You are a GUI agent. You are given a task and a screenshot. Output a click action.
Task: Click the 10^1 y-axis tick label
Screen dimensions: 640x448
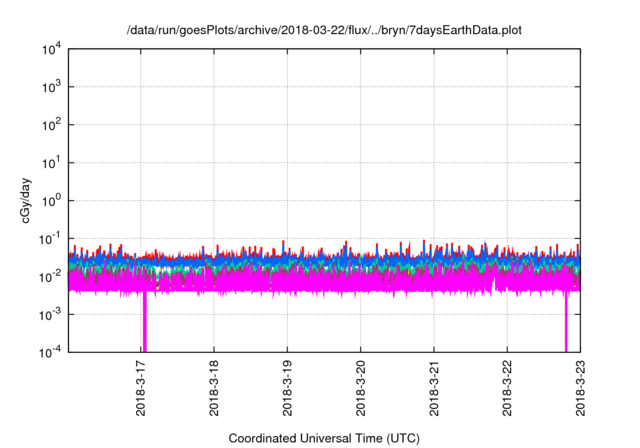[x=51, y=163]
